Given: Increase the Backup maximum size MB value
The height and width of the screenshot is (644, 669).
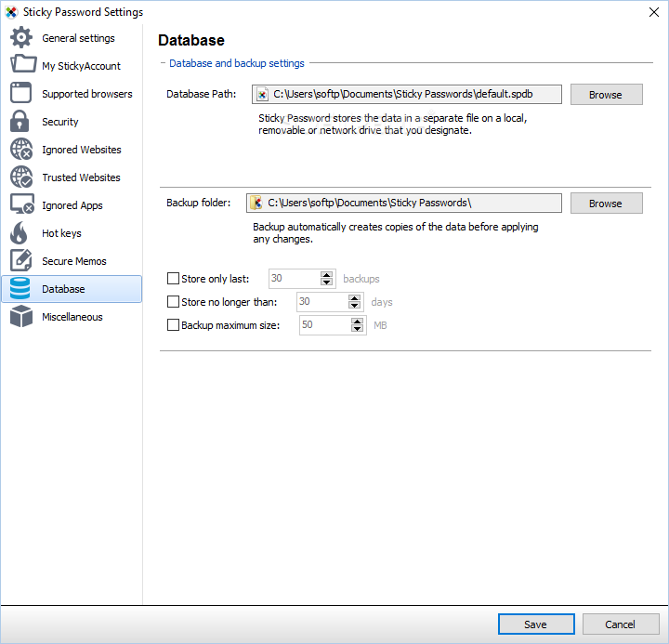Looking at the screenshot, I should 358,322.
